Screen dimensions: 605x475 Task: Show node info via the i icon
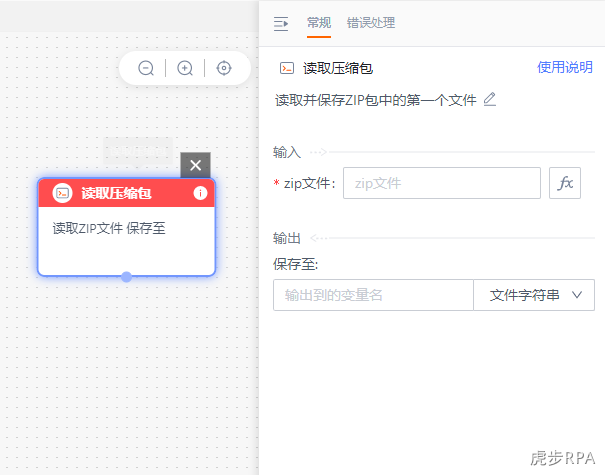(200, 193)
